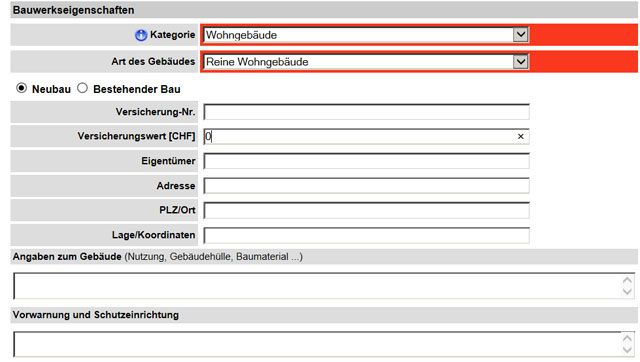This screenshot has width=640, height=362.
Task: Click up arrow in Angaben zum Gebäude scrollbar
Action: pos(627,280)
